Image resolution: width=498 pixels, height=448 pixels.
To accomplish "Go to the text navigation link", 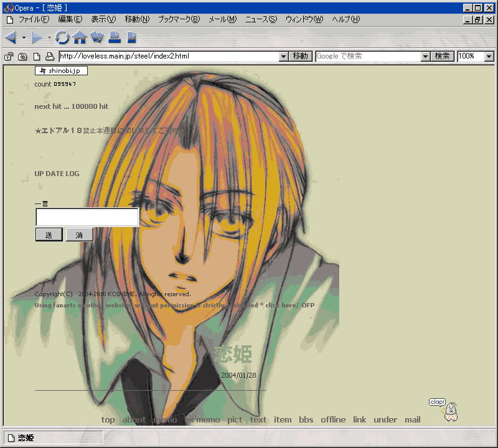I will [x=258, y=420].
